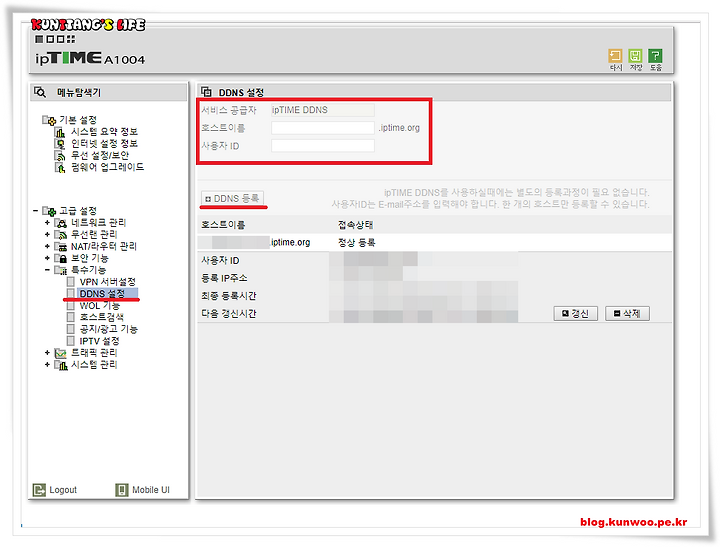Click the 시스템 관리 icon
720x547 pixels.
(61, 365)
